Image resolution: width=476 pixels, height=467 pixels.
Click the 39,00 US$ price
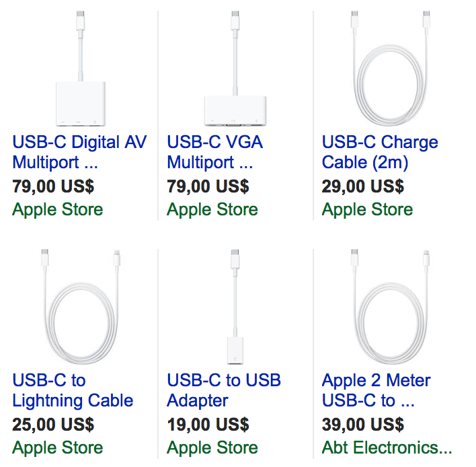(x=363, y=425)
